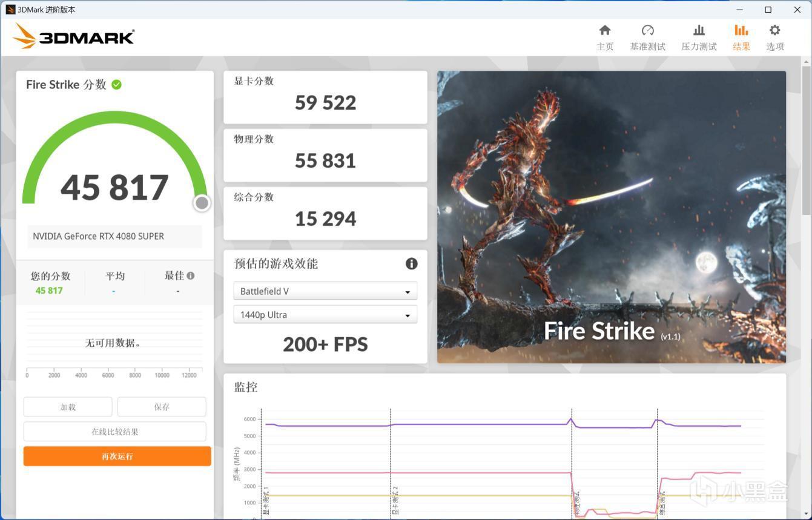Click the 显卡分数 value 59 522
Screen dimensions: 812x520
(325, 103)
